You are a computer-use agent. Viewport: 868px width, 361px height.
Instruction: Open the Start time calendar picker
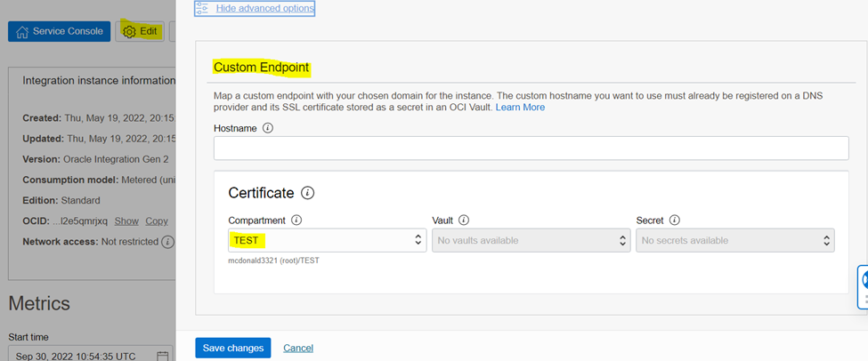(x=163, y=356)
